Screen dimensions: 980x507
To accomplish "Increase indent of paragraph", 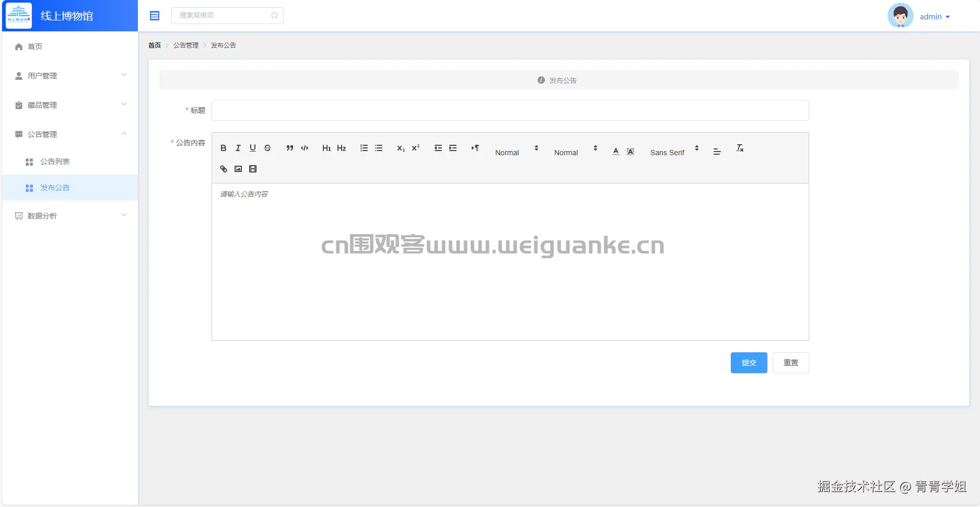I will tap(453, 148).
